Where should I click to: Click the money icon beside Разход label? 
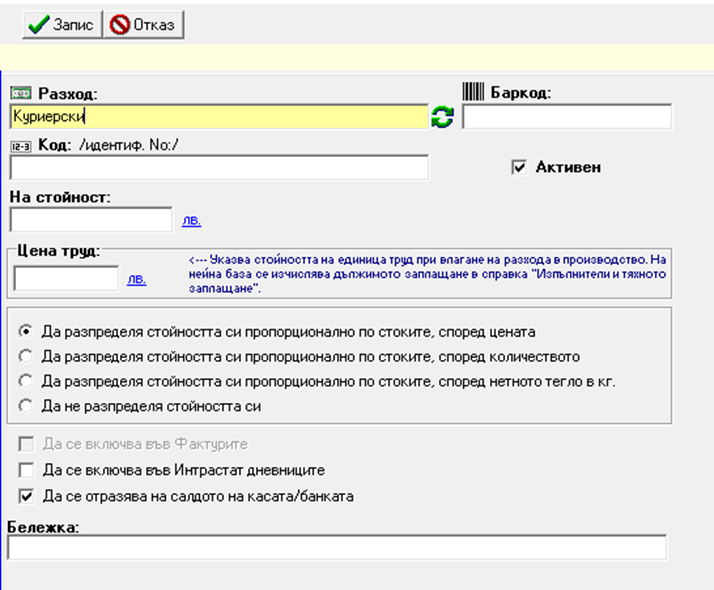pyautogui.click(x=20, y=93)
